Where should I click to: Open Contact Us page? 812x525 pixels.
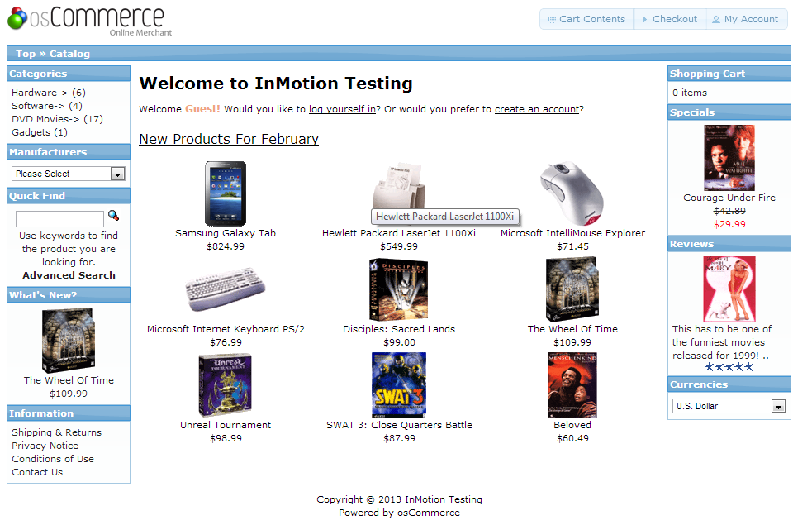pyautogui.click(x=37, y=472)
